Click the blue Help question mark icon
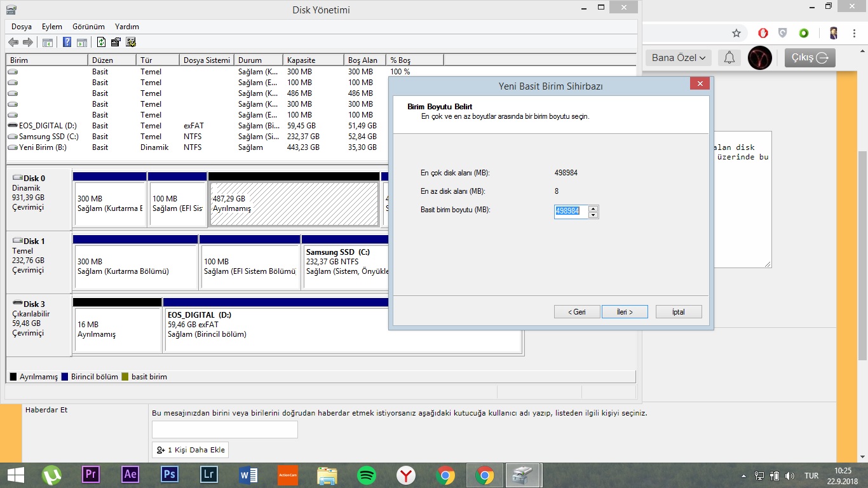The height and width of the screenshot is (488, 868). tap(67, 43)
